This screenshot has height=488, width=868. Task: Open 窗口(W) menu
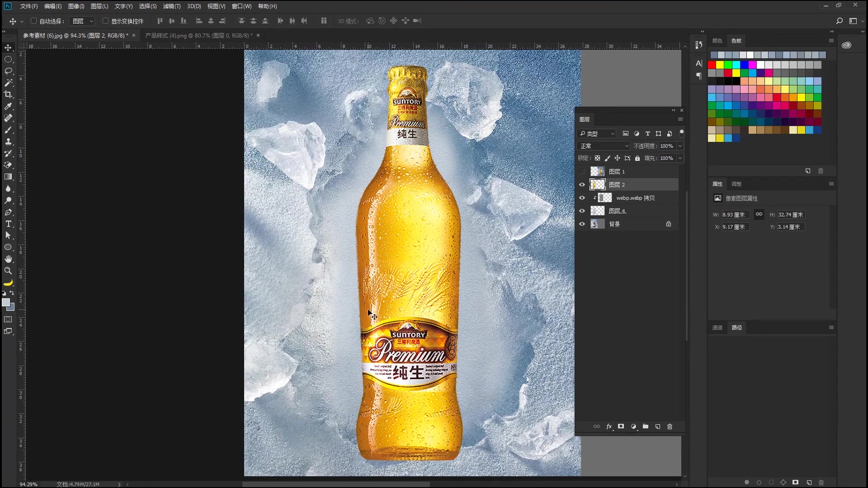click(242, 6)
